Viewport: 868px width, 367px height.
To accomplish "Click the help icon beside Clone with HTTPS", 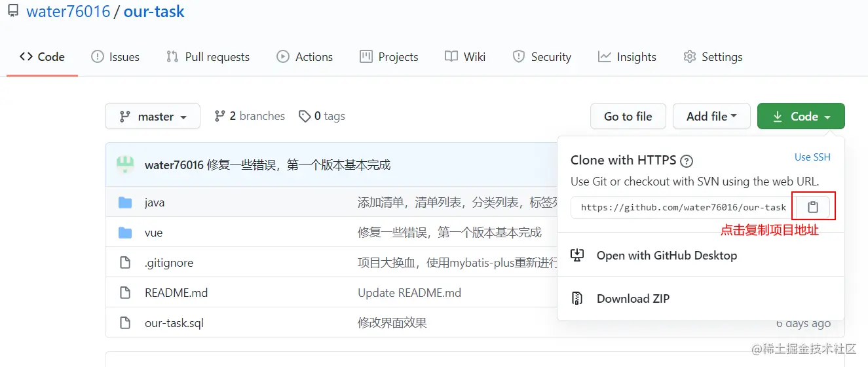I will click(687, 161).
